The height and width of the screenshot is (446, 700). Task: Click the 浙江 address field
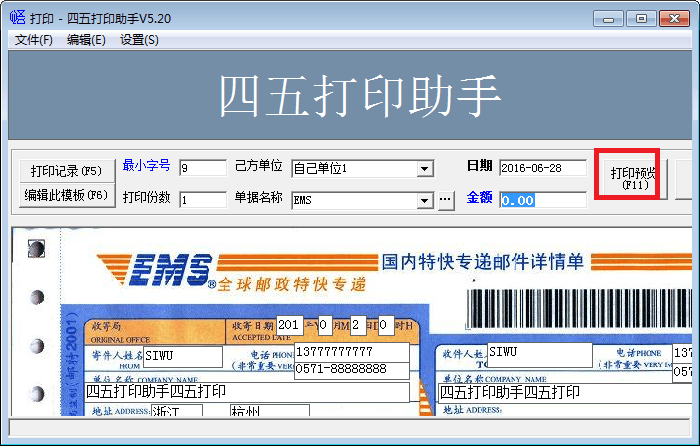[x=177, y=410]
